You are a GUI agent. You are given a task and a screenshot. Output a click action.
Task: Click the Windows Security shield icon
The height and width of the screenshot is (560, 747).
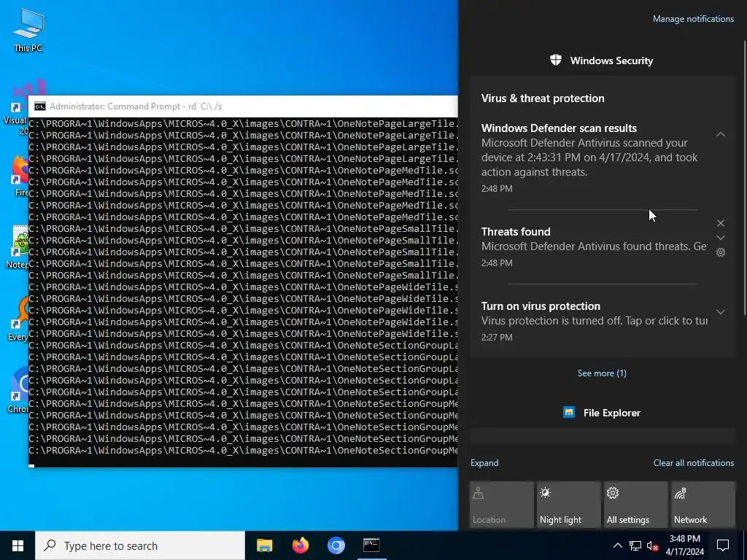click(555, 60)
